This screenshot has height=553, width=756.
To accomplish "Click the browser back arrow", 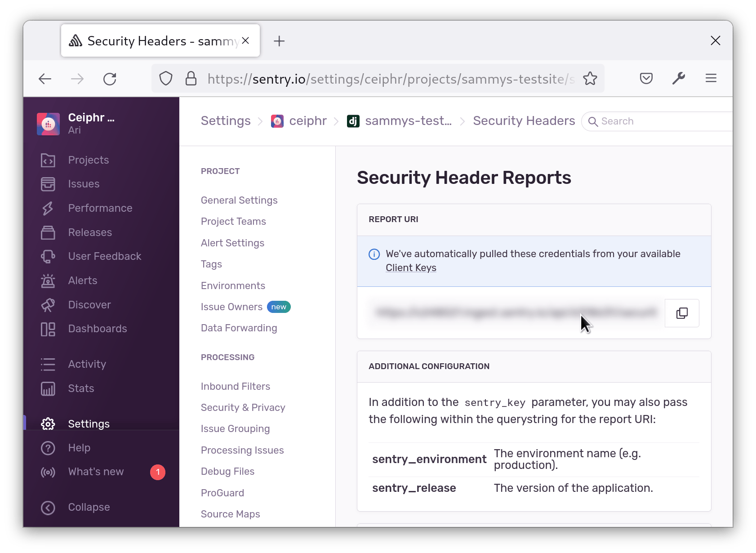I will [x=45, y=79].
